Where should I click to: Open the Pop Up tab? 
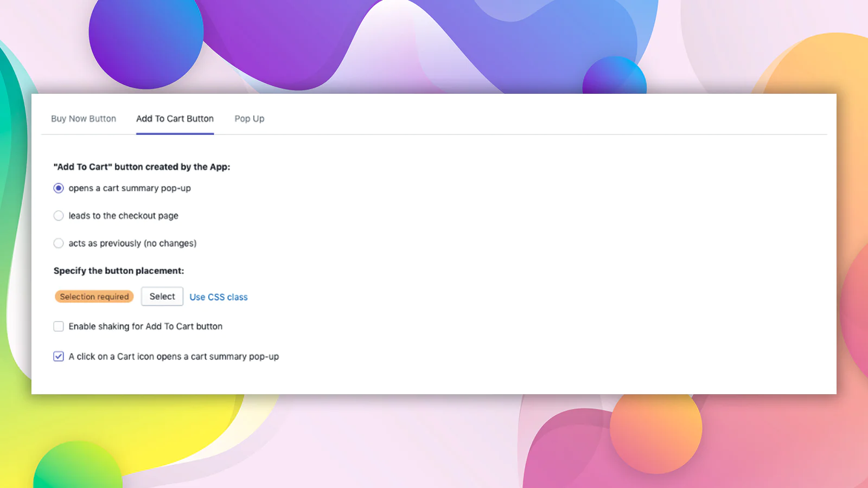point(250,119)
